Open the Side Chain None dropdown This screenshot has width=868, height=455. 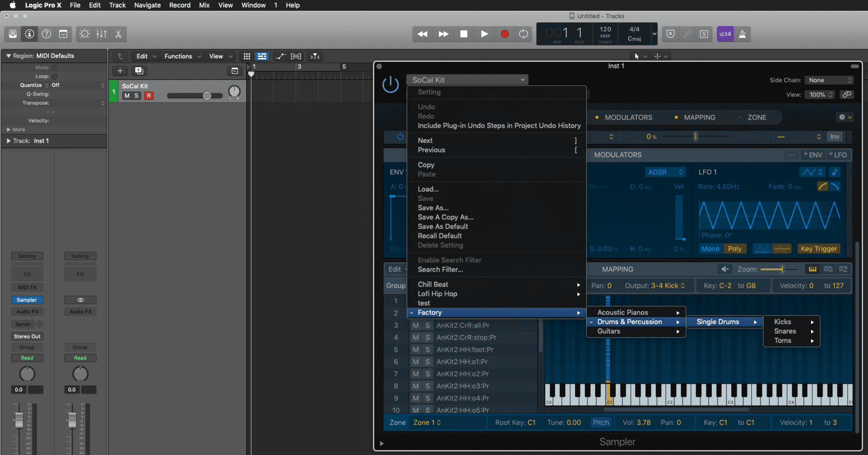pos(829,80)
